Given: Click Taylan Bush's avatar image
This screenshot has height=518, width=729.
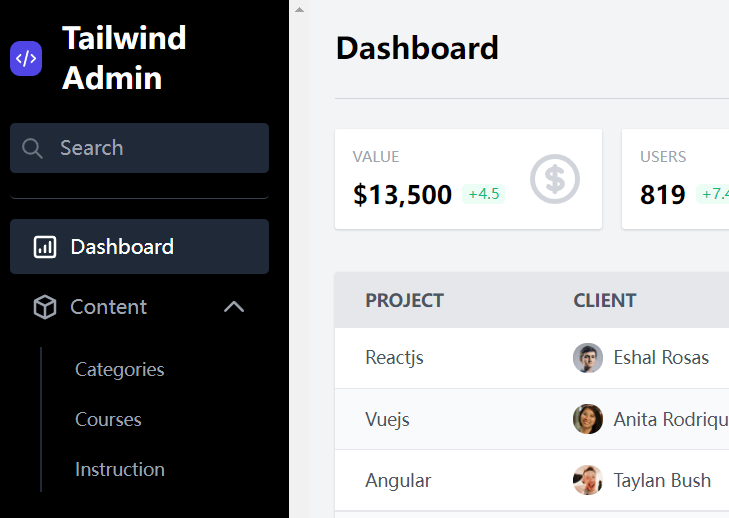Looking at the screenshot, I should coord(588,480).
